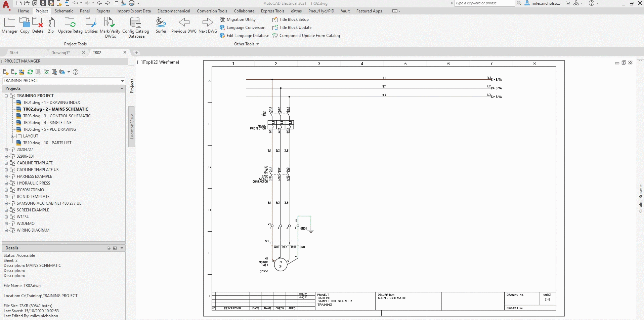Screen dimensions: 644x320
Task: Refresh the project list with green arrows
Action: [30, 72]
